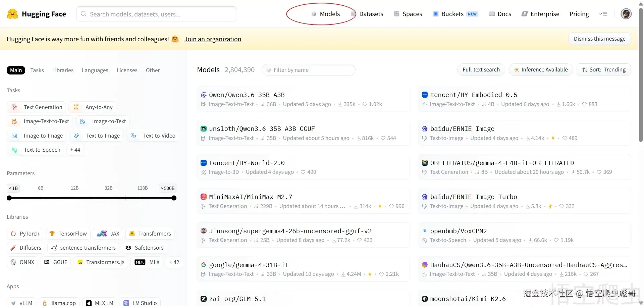The image size is (644, 306).
Task: Focus the Search models, datasets, users field
Action: click(x=157, y=14)
